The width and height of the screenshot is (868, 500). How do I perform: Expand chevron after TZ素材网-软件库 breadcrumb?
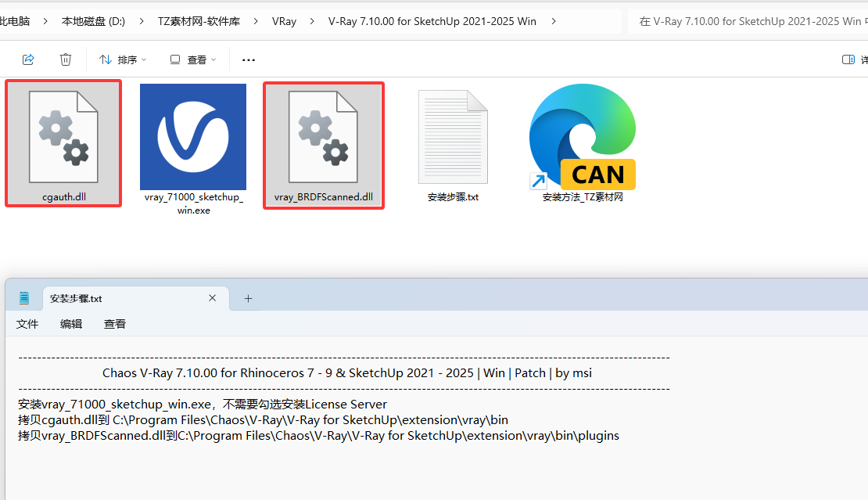(x=256, y=21)
